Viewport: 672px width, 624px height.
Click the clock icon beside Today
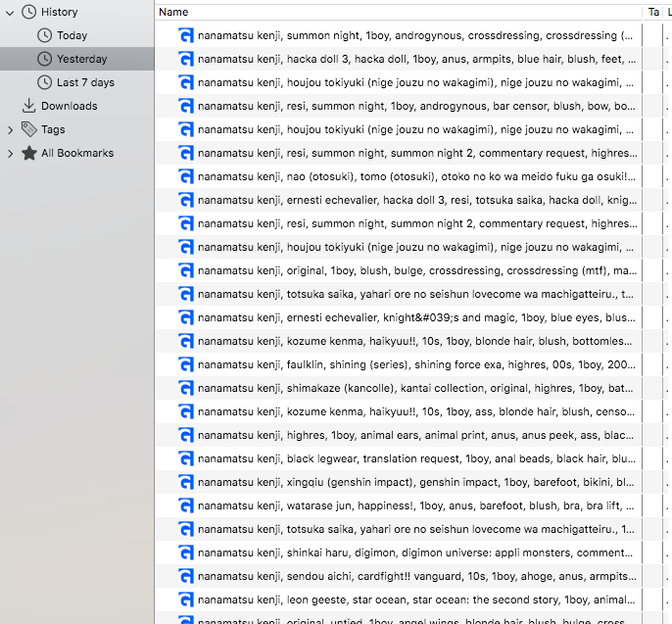click(x=45, y=35)
